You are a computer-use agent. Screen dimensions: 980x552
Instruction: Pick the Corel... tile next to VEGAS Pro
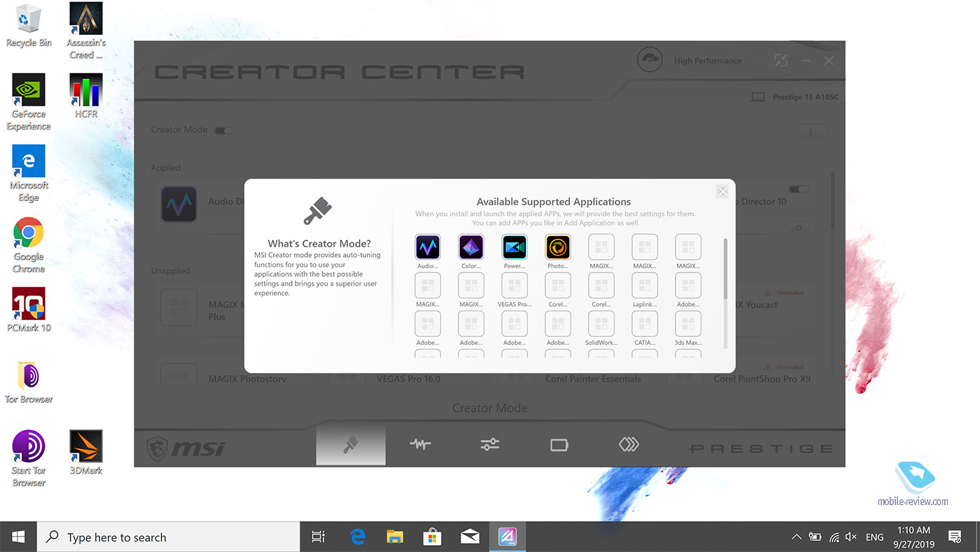[x=558, y=286]
